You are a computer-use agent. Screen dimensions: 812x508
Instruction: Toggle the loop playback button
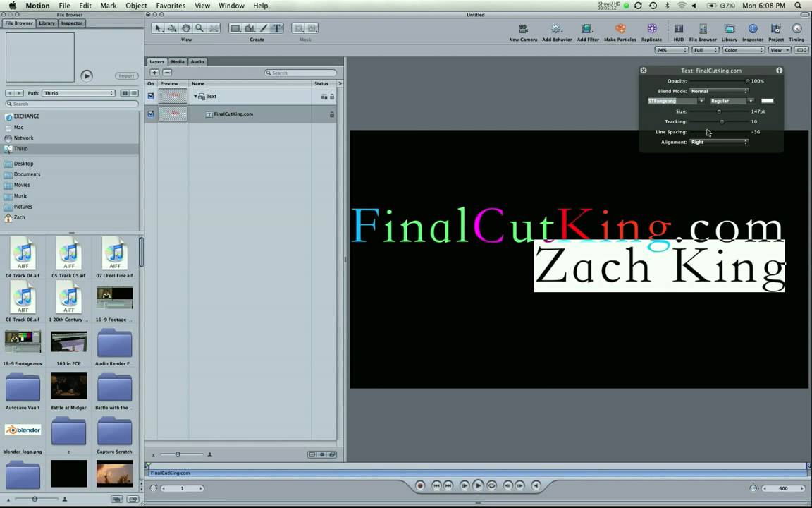(x=491, y=485)
